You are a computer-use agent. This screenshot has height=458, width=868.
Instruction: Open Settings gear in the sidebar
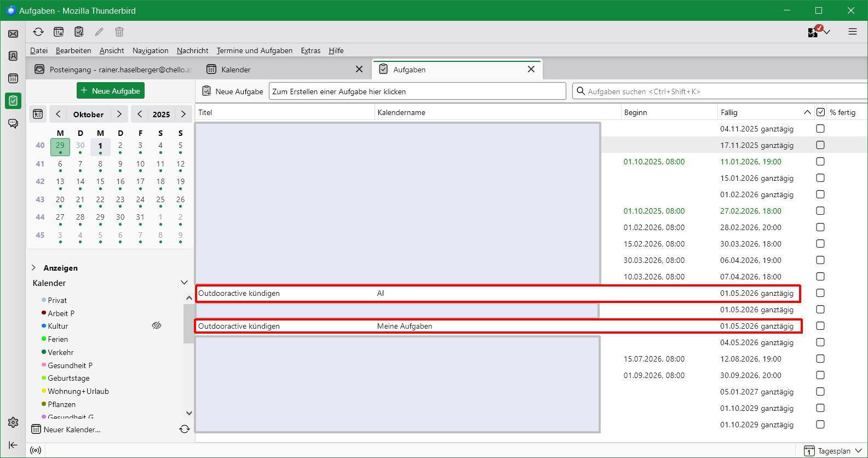click(x=13, y=422)
